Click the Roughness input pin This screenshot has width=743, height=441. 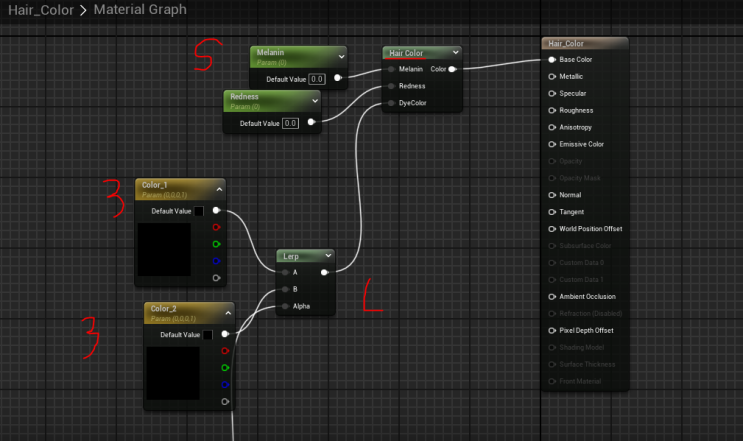(552, 110)
